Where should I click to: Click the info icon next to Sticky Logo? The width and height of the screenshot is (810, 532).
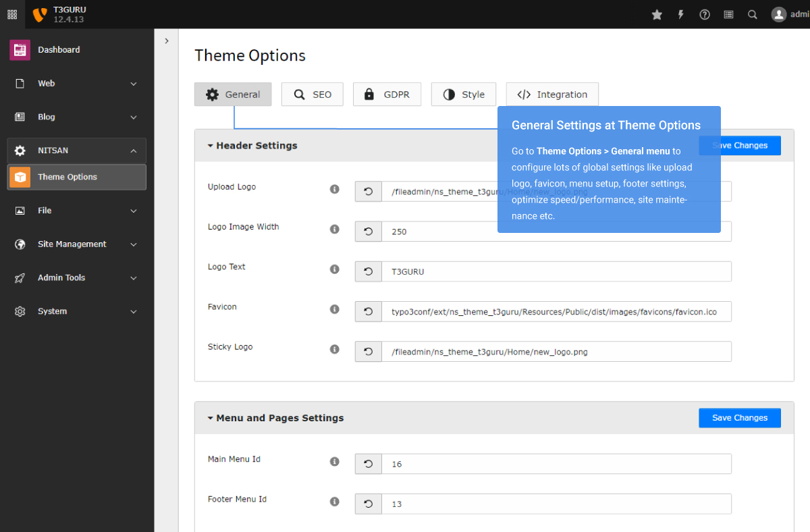coord(334,349)
